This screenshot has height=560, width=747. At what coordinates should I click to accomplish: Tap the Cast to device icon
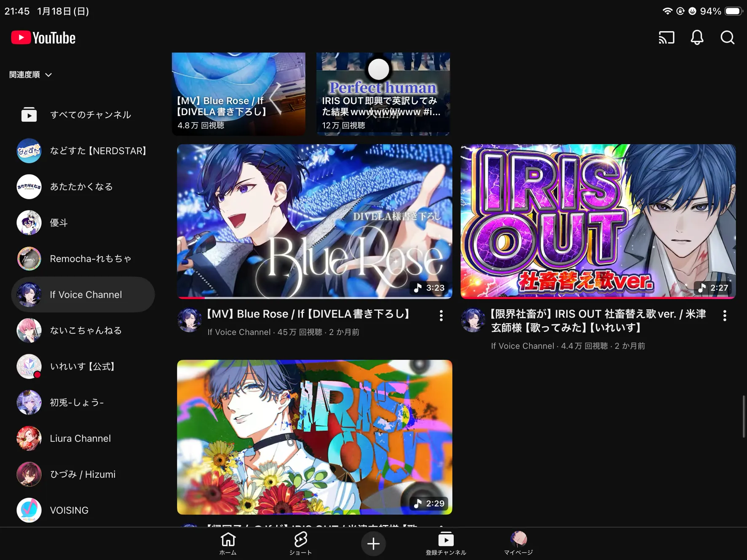point(667,38)
